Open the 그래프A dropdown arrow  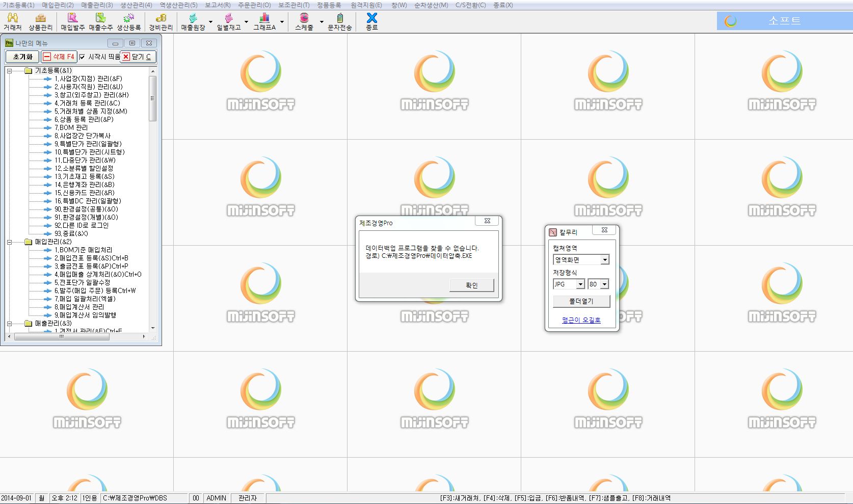[282, 22]
